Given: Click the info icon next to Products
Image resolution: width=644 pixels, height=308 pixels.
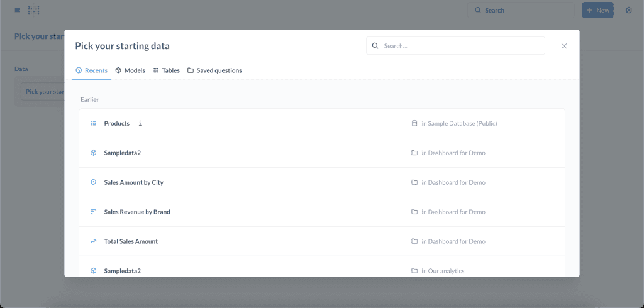Looking at the screenshot, I should [140, 124].
